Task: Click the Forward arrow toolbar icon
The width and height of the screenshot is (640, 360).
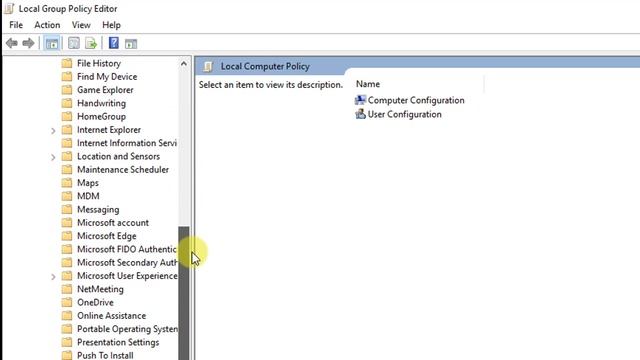Action: click(x=28, y=43)
